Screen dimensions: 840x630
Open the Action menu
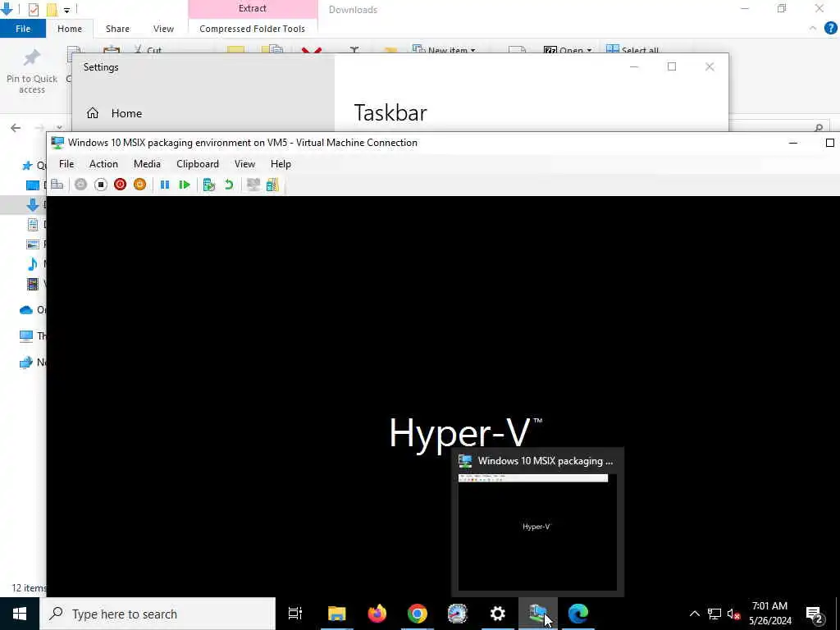click(103, 164)
